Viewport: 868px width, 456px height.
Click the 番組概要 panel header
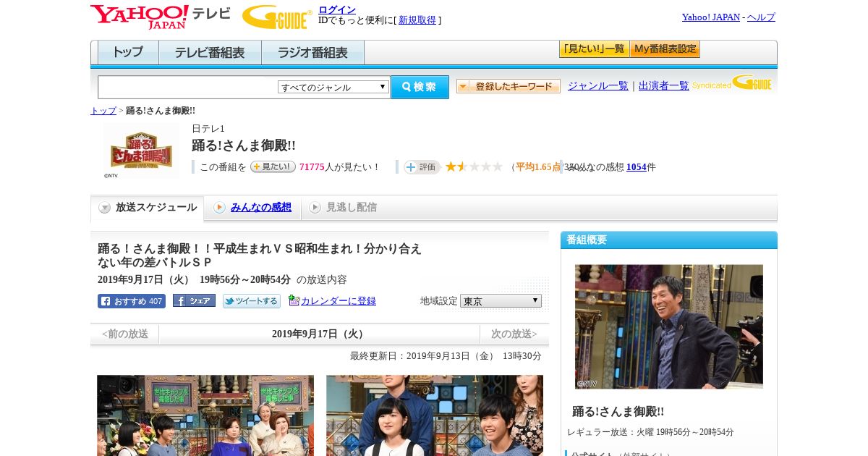click(669, 240)
